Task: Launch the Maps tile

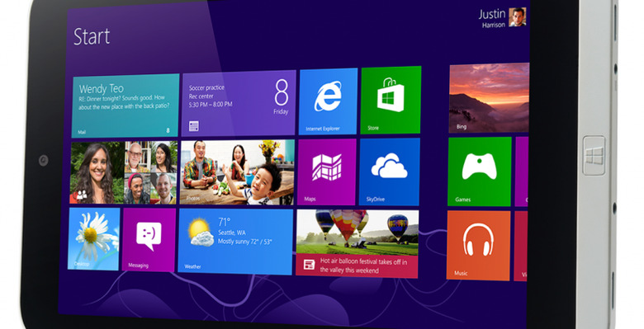Action: click(327, 172)
